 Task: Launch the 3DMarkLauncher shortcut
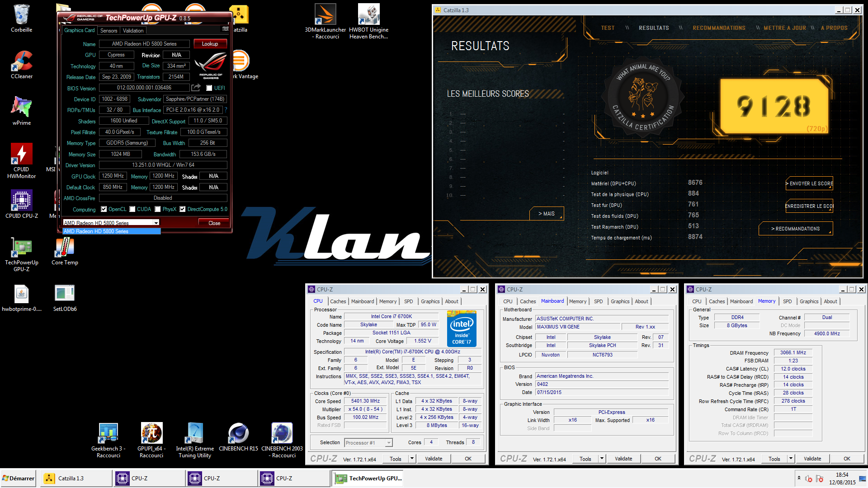[325, 21]
